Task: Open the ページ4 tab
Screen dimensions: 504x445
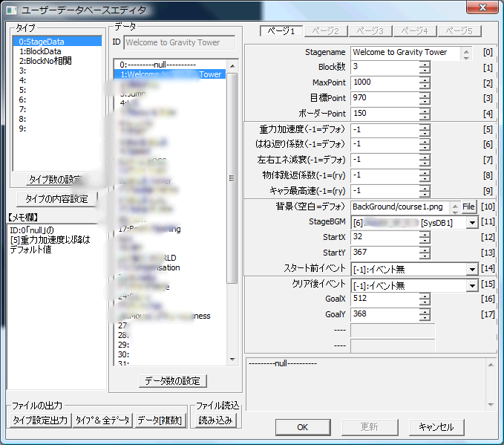Action: (415, 31)
